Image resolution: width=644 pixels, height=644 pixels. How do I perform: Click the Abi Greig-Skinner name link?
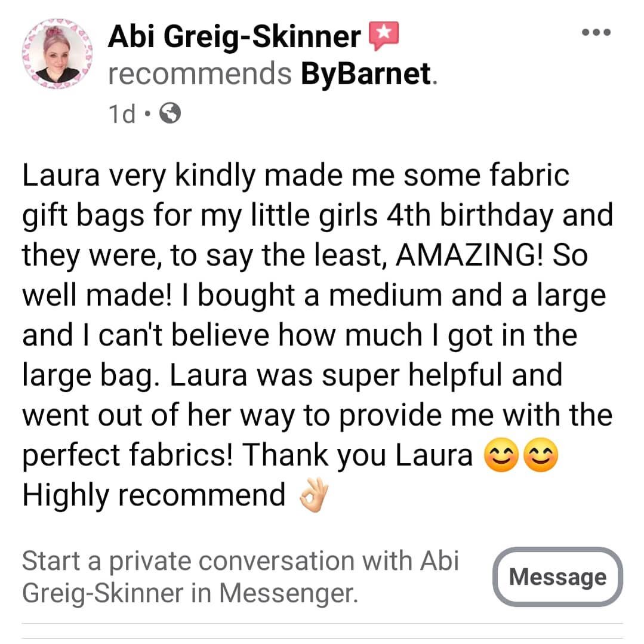pos(234,37)
